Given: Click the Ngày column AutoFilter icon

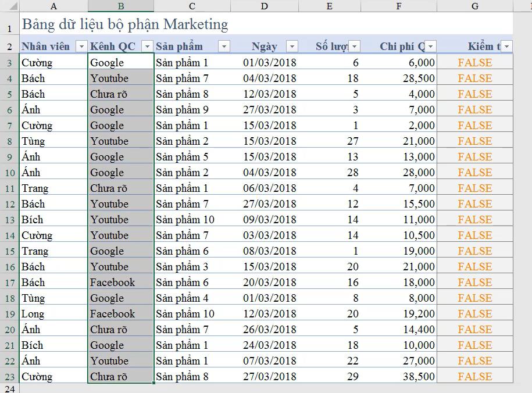Looking at the screenshot, I should pos(291,45).
